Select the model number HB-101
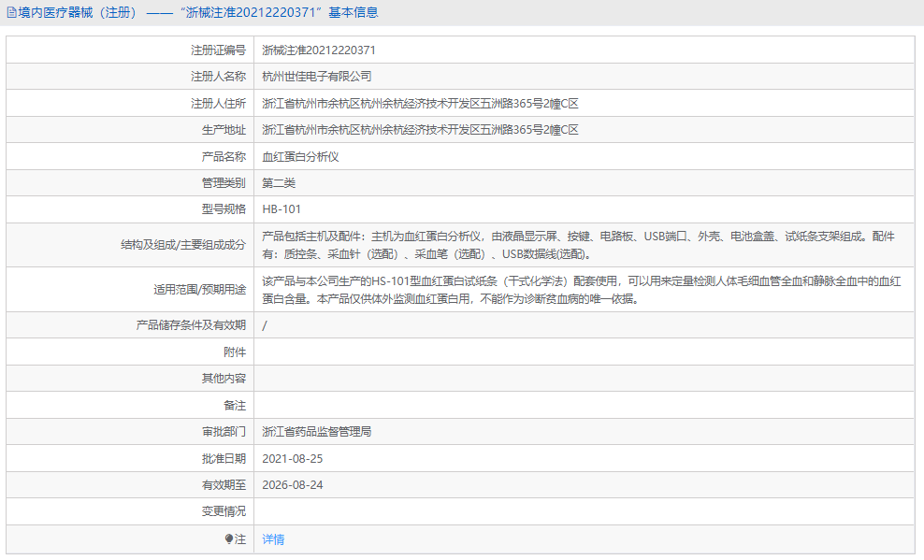 click(x=283, y=208)
